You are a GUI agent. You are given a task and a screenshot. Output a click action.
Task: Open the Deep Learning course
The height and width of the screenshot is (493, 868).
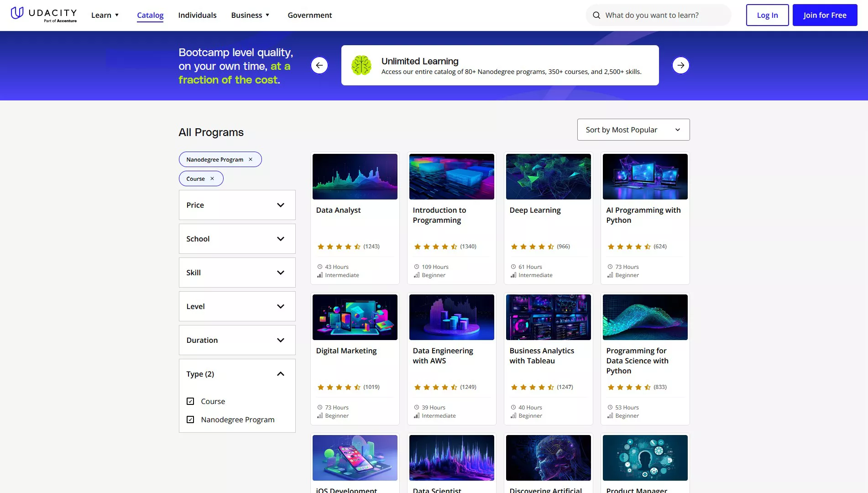(535, 210)
